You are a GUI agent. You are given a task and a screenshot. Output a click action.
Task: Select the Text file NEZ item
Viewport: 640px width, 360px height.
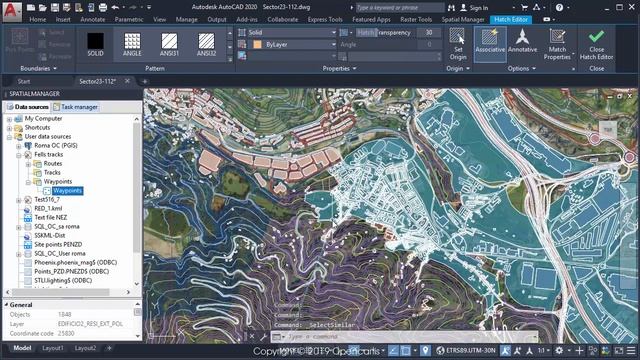click(50, 217)
